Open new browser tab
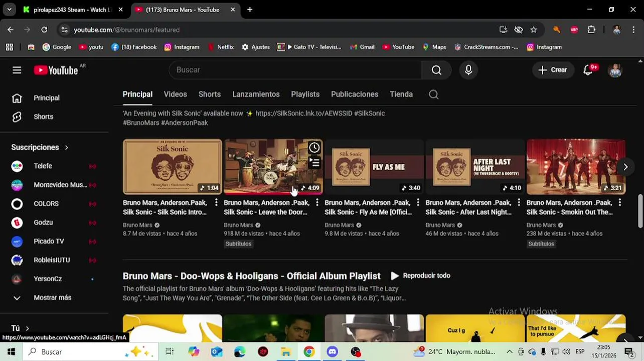The image size is (644, 361). tap(250, 10)
